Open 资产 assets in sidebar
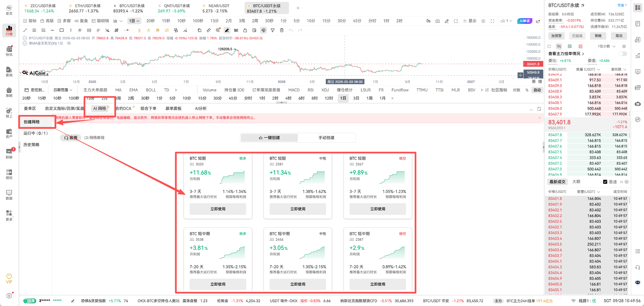 tap(9, 133)
